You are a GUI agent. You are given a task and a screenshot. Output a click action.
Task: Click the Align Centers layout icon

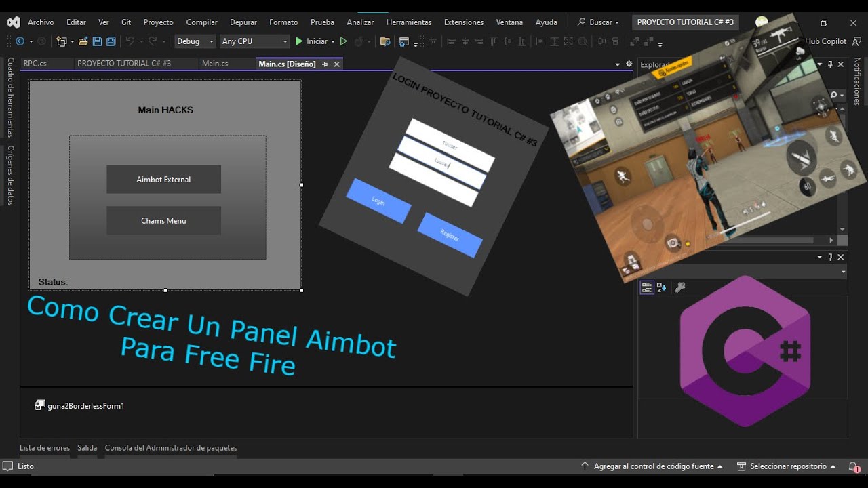[x=466, y=41]
